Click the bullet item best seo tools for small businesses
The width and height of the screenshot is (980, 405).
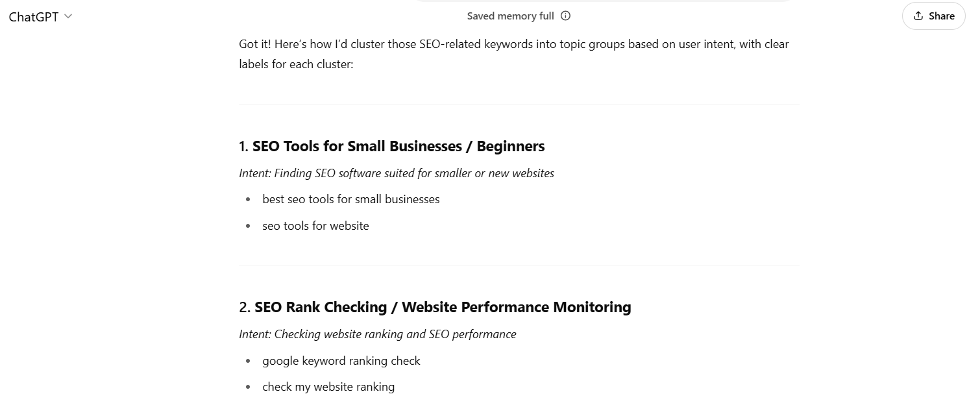tap(350, 199)
